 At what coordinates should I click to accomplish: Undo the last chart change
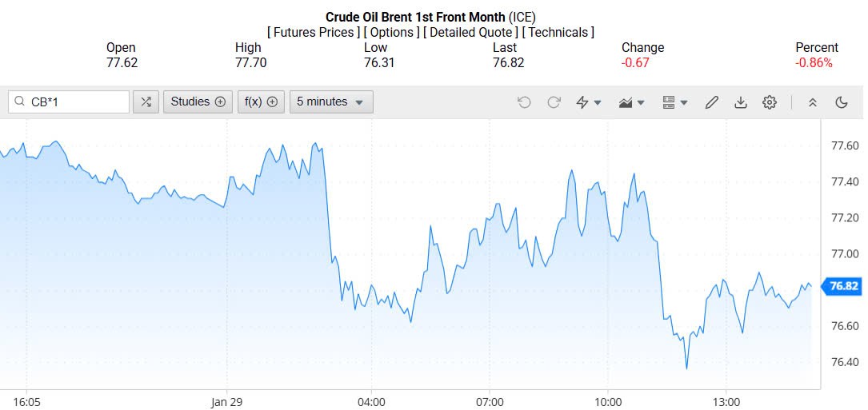point(524,102)
